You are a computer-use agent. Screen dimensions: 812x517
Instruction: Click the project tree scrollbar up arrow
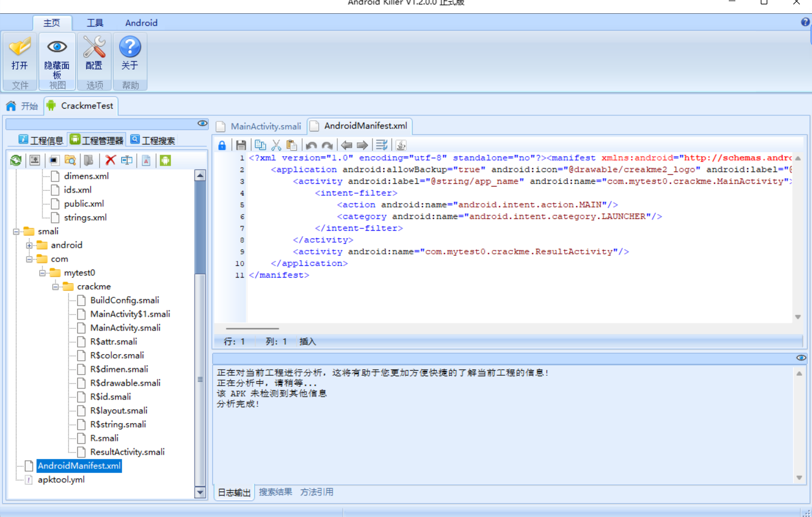point(200,175)
